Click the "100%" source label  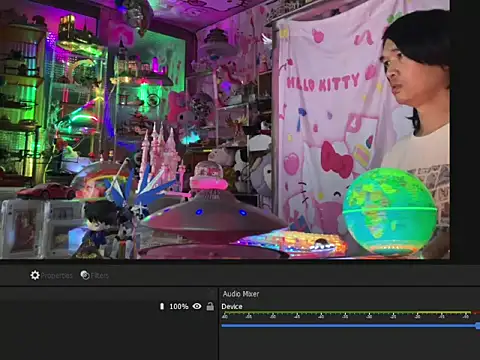[179, 306]
